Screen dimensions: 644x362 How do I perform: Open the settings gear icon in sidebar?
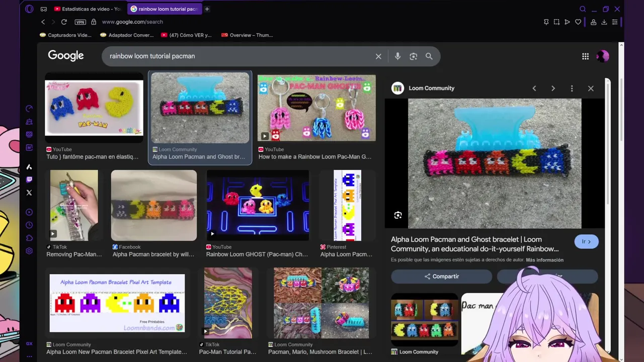pyautogui.click(x=29, y=251)
